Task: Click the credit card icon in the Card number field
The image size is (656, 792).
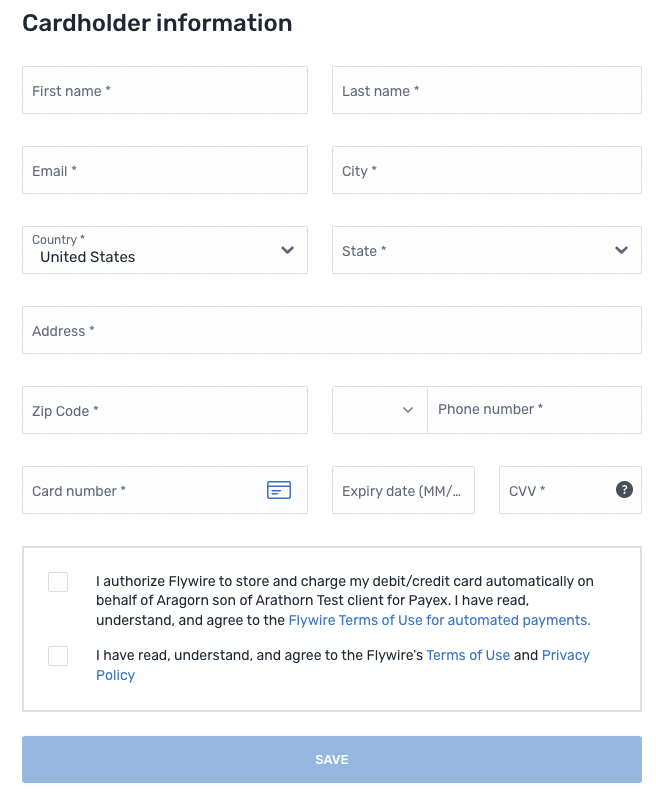Action: [x=279, y=490]
